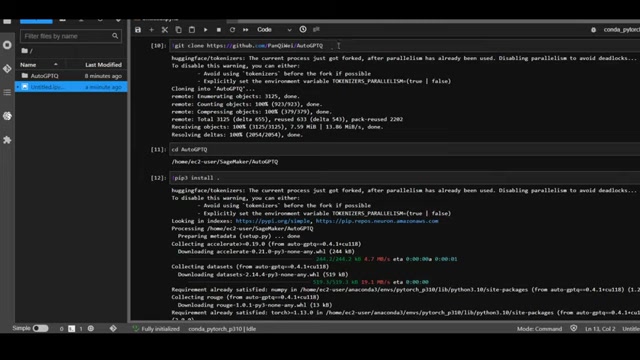Open the notebook settings gear icon
640x360 pixels.
593,30
